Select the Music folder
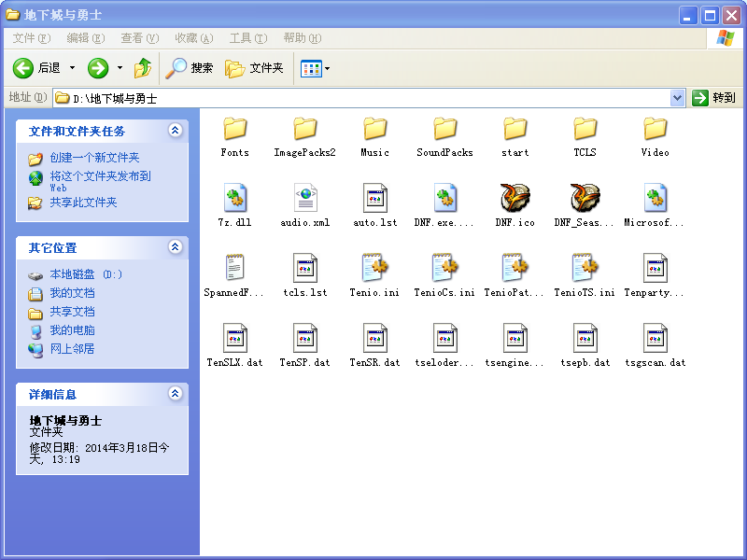Image resolution: width=747 pixels, height=560 pixels. pos(375,136)
